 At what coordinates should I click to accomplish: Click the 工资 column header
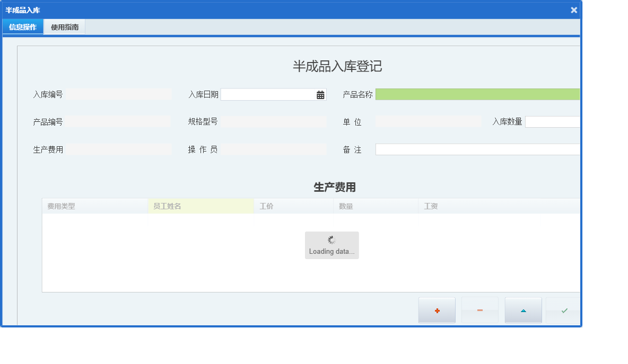point(431,206)
